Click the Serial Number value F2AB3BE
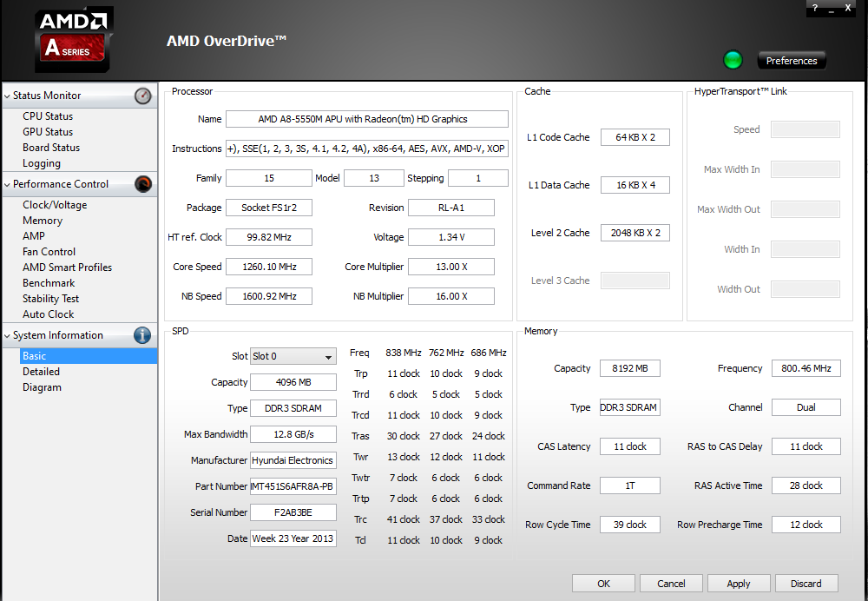 click(x=293, y=512)
